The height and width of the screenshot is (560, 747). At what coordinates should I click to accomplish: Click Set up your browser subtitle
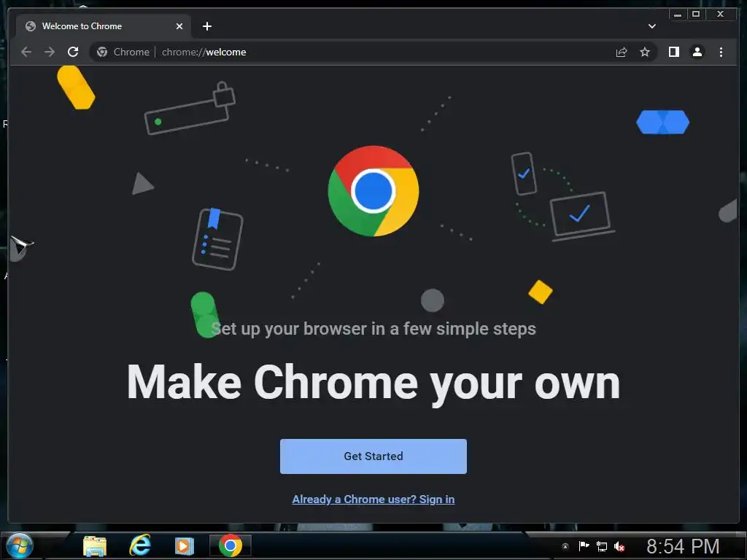click(x=373, y=329)
